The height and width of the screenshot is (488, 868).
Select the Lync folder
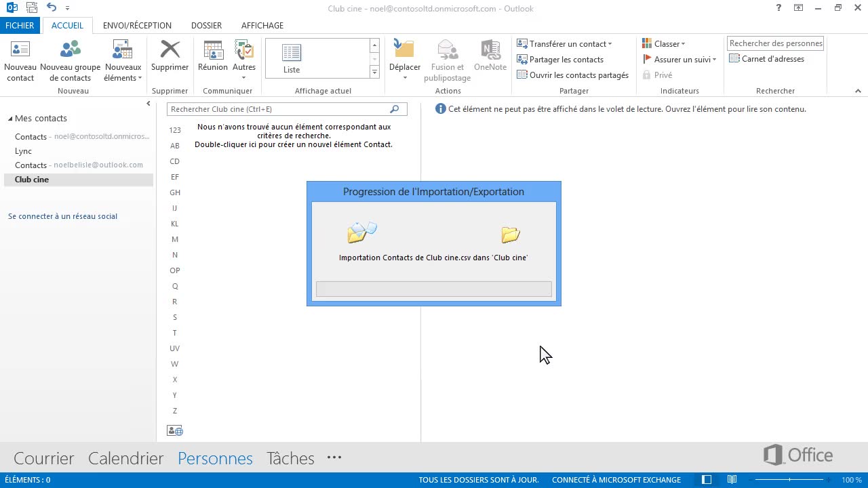click(x=79, y=151)
